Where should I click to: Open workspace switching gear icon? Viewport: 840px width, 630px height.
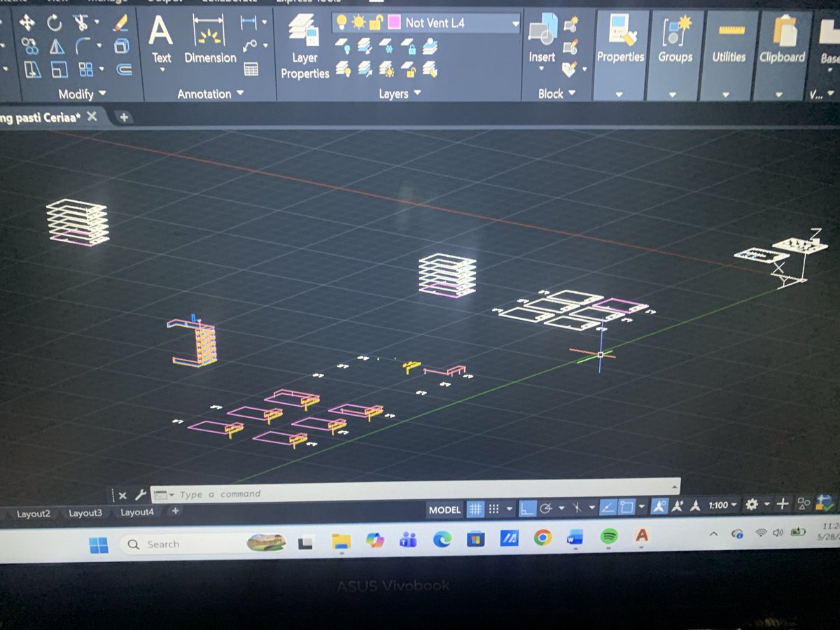[752, 504]
